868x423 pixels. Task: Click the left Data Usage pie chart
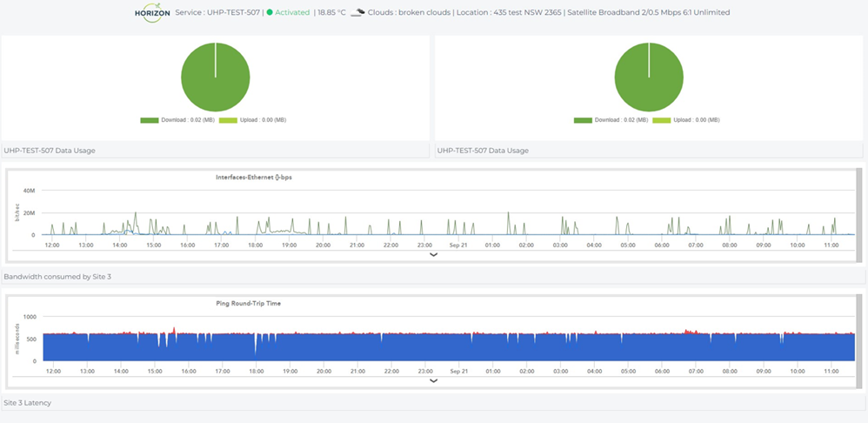point(215,77)
